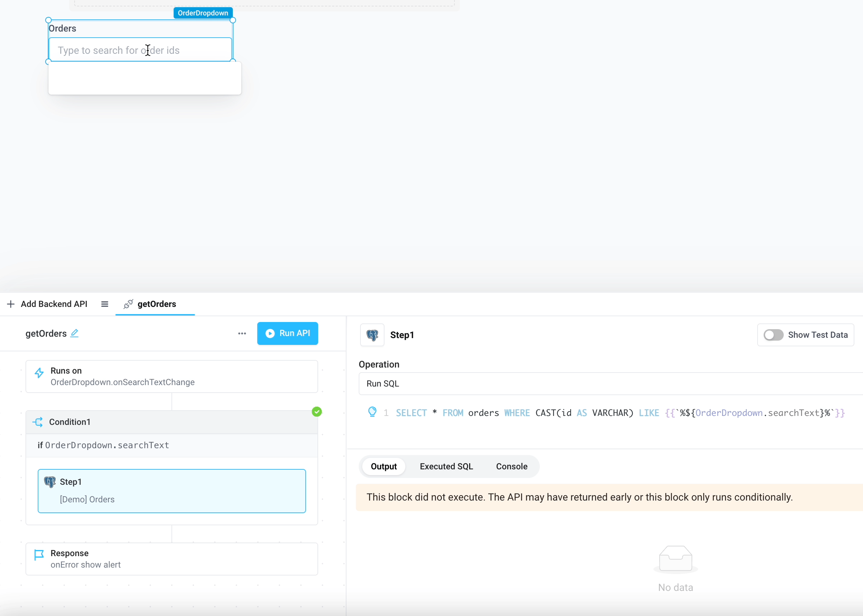Select the getOrders API tab
863x616 pixels.
coord(156,304)
